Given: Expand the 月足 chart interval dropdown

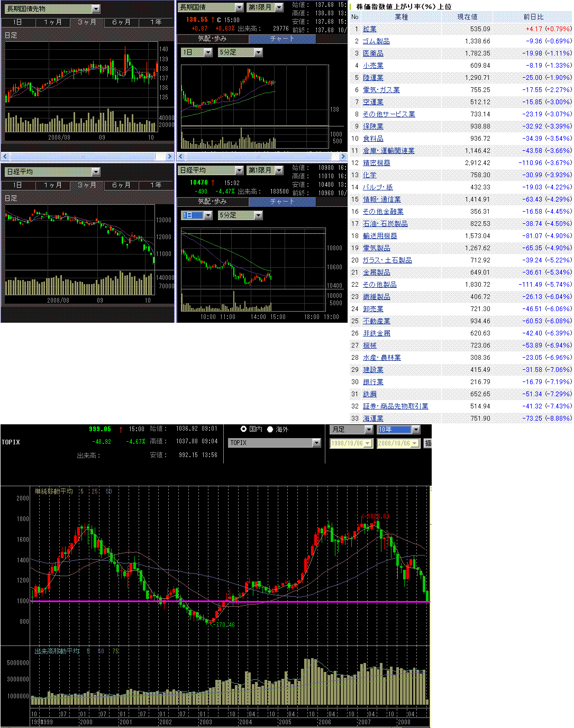Looking at the screenshot, I should coord(369,430).
